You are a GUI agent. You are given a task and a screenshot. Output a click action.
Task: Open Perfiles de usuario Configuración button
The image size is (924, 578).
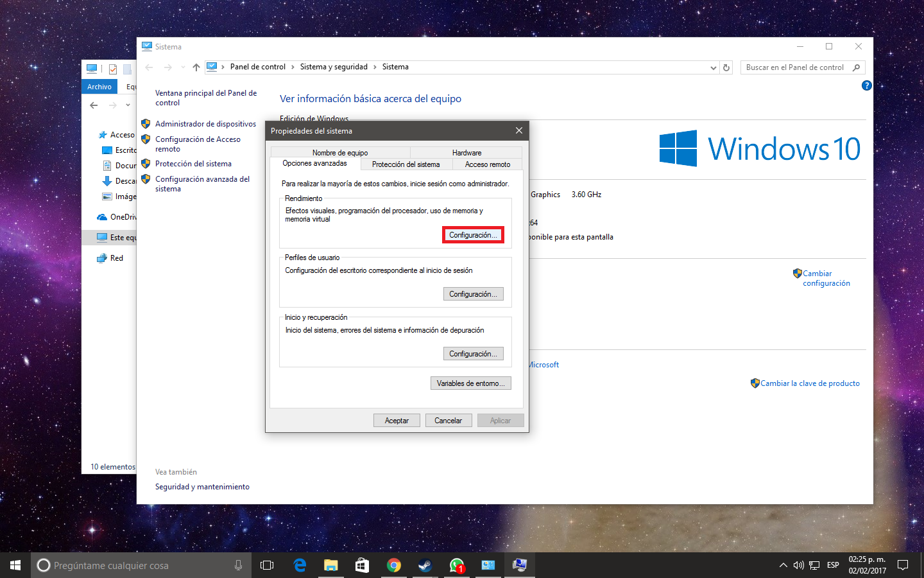click(474, 294)
